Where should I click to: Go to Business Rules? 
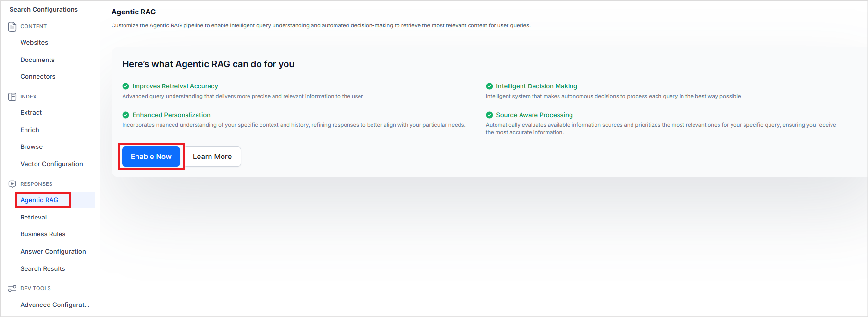(43, 234)
